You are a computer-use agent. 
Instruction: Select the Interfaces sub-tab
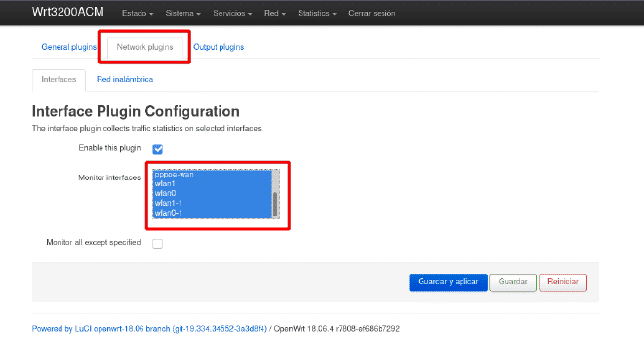coord(59,79)
